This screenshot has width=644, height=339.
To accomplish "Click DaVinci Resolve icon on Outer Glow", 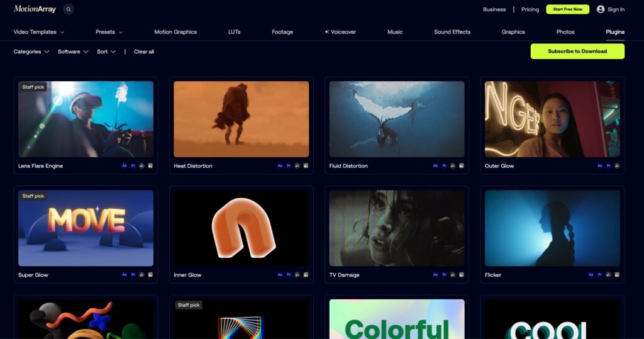I will pos(617,165).
